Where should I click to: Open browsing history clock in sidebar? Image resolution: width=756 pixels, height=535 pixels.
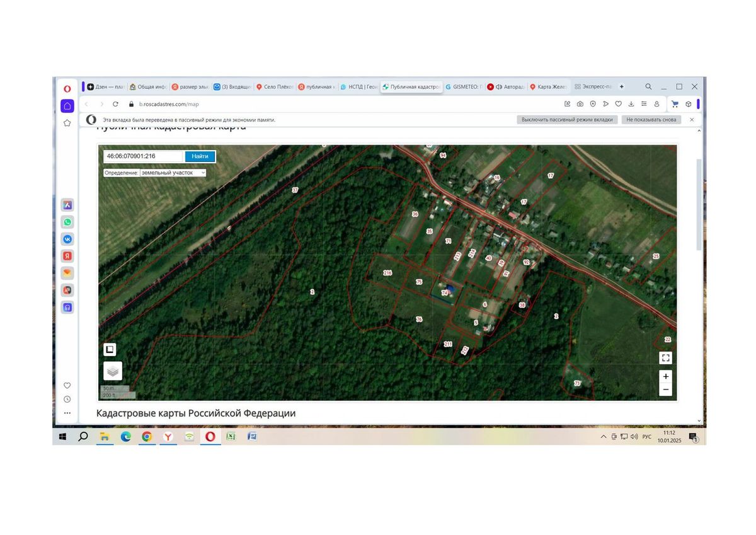point(67,399)
